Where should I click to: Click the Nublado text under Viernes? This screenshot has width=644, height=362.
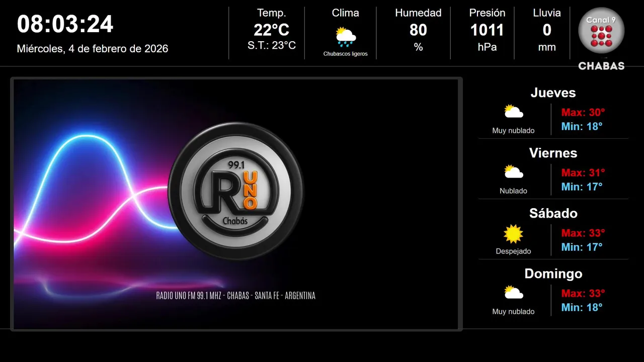pyautogui.click(x=514, y=191)
